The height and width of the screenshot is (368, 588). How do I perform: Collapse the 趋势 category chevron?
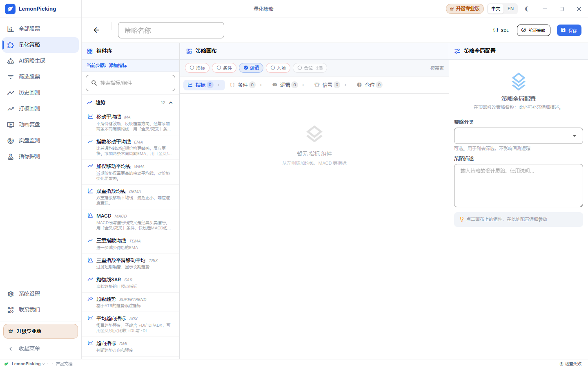coord(171,103)
